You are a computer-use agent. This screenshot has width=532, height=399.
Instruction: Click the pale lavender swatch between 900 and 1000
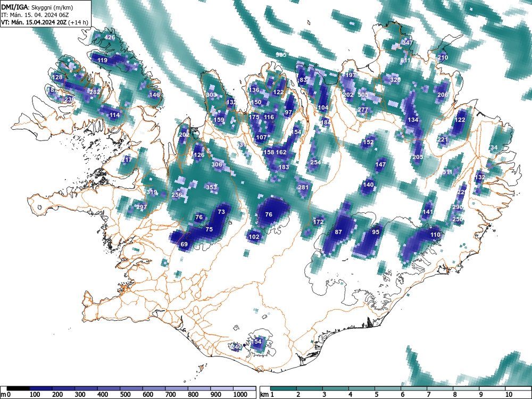click(221, 388)
